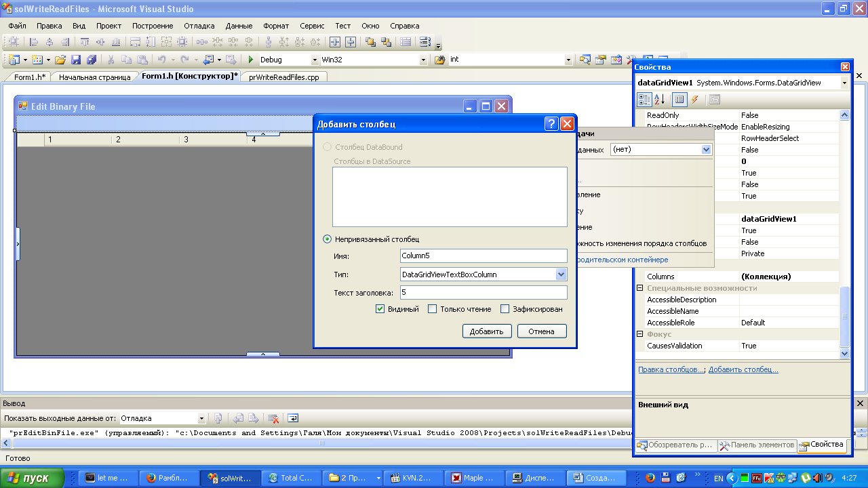Open the Отладка menu
Screen dimensions: 868x488
[199, 26]
